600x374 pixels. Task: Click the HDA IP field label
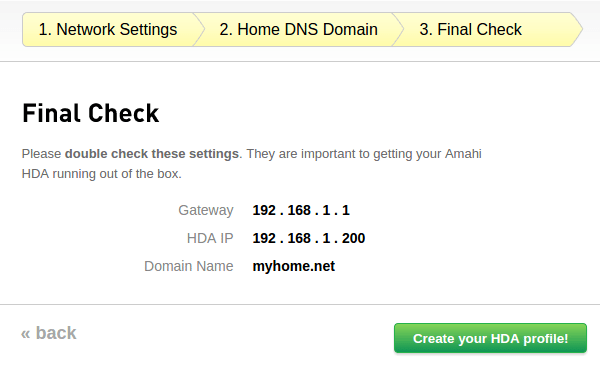coord(210,238)
